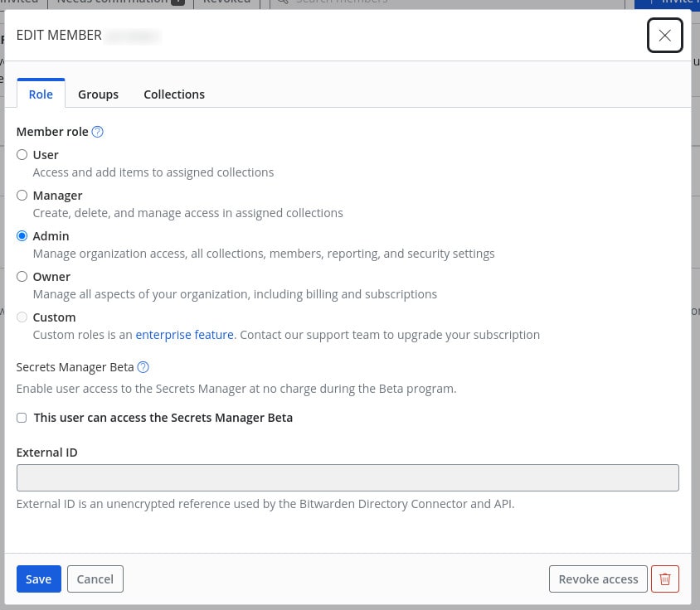The height and width of the screenshot is (610, 700).
Task: Switch to the Groups tab
Action: coord(98,94)
